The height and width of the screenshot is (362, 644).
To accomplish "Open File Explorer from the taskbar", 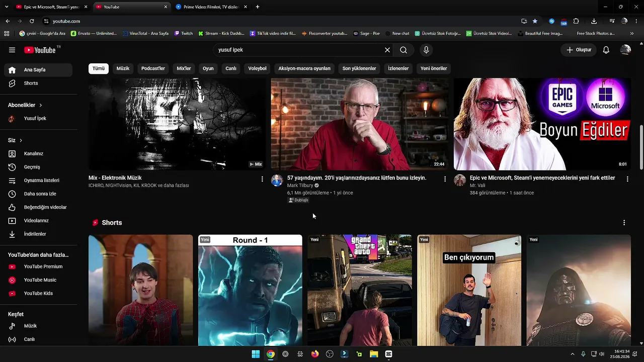I will (374, 354).
